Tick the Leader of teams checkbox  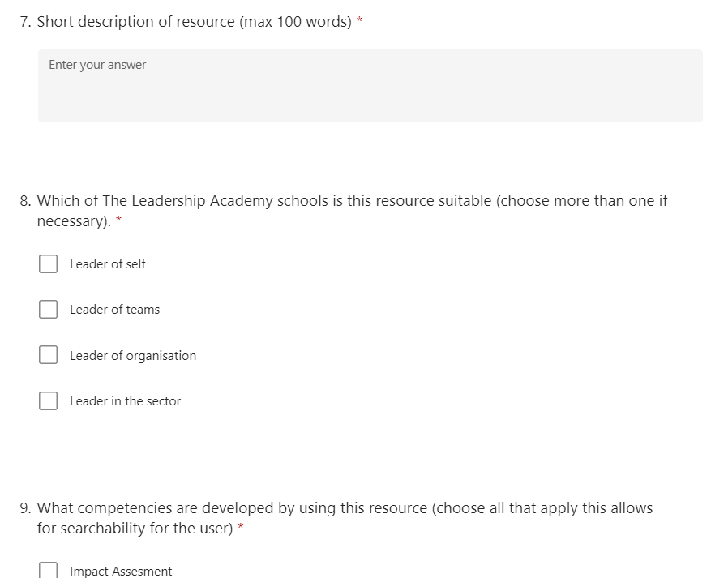click(x=49, y=309)
